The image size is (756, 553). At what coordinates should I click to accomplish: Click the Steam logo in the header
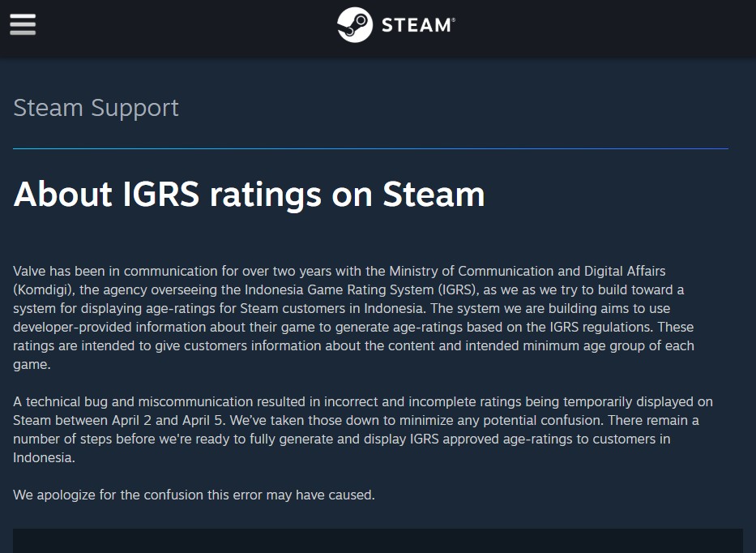pos(395,24)
